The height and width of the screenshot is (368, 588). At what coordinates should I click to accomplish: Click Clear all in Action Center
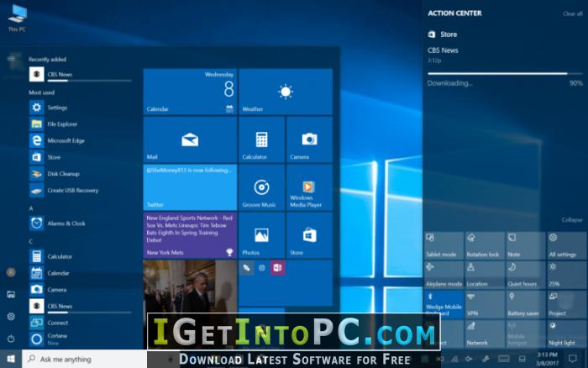573,14
